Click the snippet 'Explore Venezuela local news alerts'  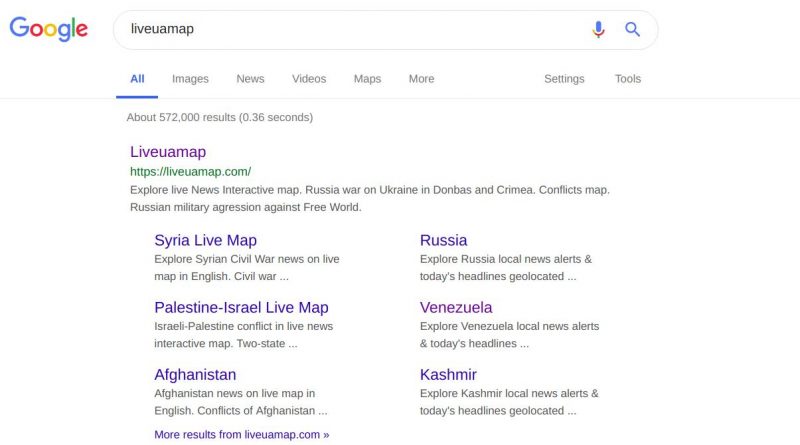[x=510, y=335]
